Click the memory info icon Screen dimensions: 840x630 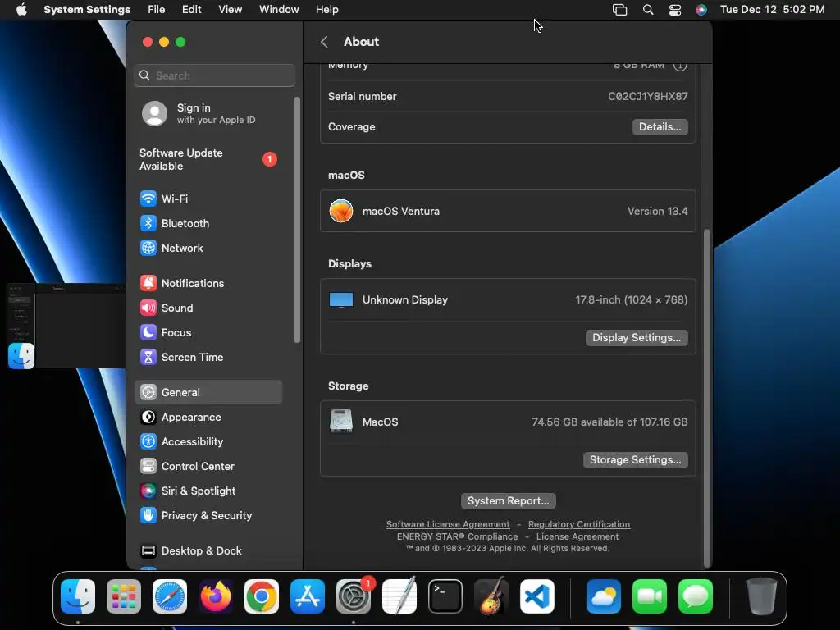point(680,66)
